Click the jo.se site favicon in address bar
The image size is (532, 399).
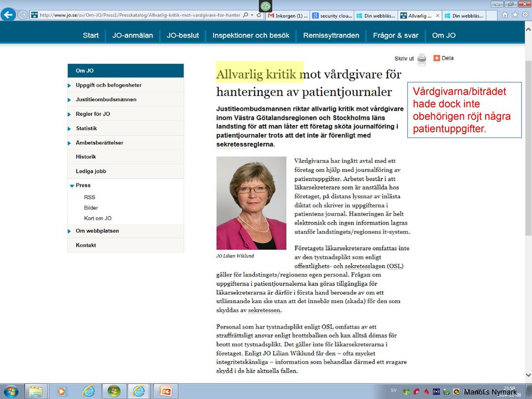tap(34, 15)
